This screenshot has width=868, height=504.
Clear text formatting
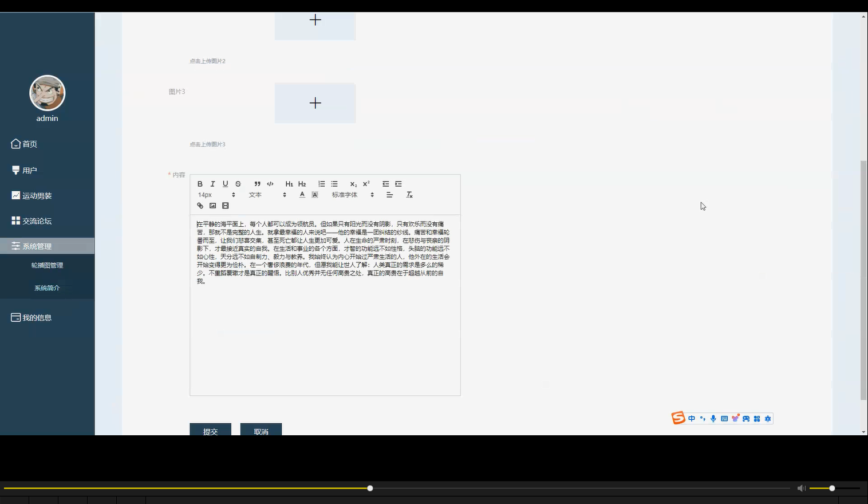coord(409,195)
